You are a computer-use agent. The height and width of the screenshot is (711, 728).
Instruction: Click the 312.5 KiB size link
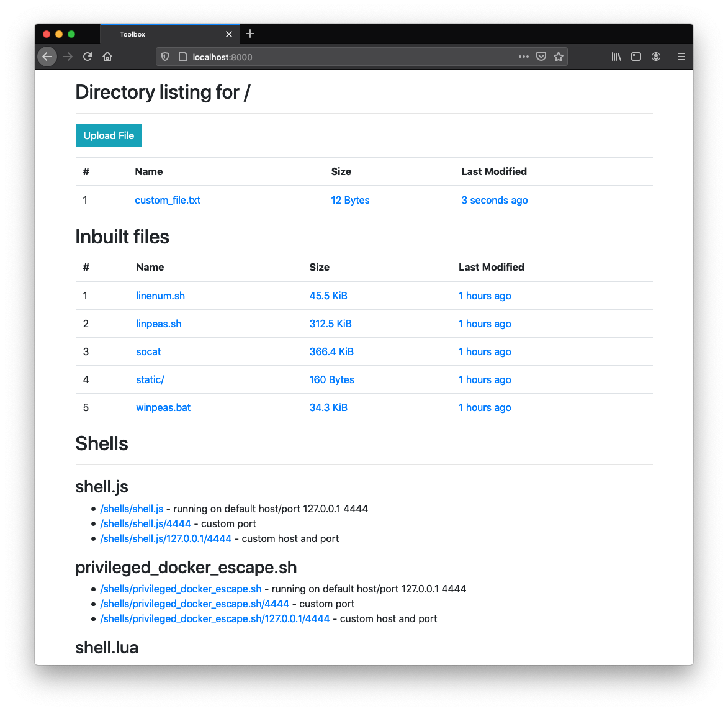click(x=331, y=324)
